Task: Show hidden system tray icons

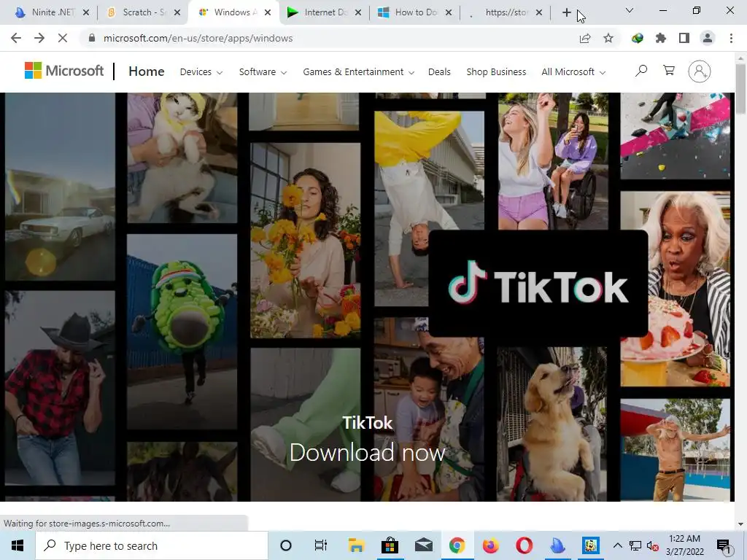Action: click(x=617, y=545)
